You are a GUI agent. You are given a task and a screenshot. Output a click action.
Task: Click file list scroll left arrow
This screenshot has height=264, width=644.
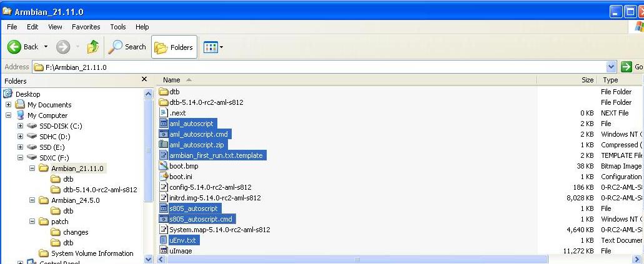[161, 260]
